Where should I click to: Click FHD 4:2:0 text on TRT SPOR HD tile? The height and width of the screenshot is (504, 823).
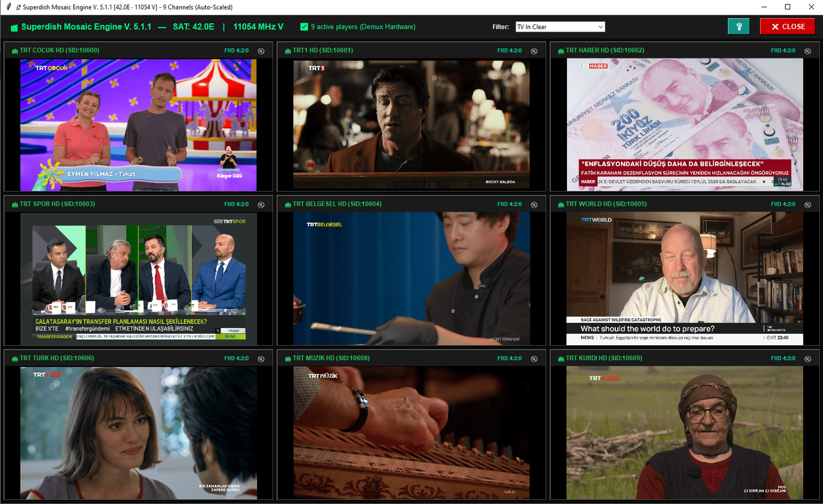tap(237, 204)
